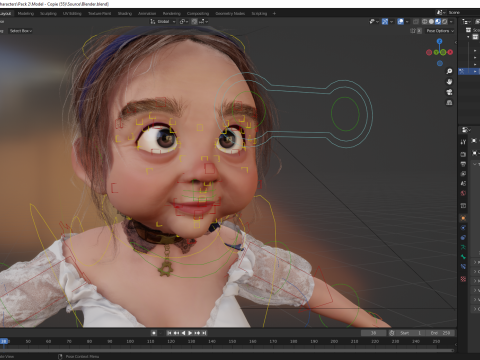
Task: Add a new workspace with plus button
Action: (x=274, y=14)
